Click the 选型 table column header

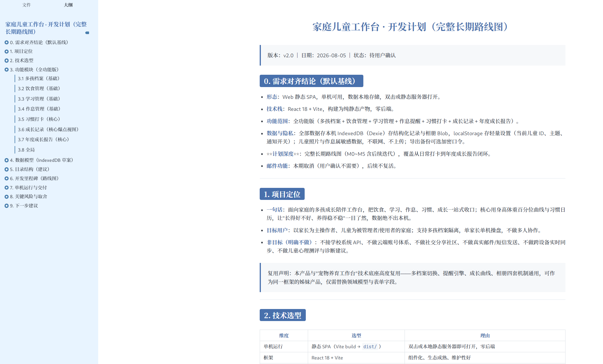356,335
